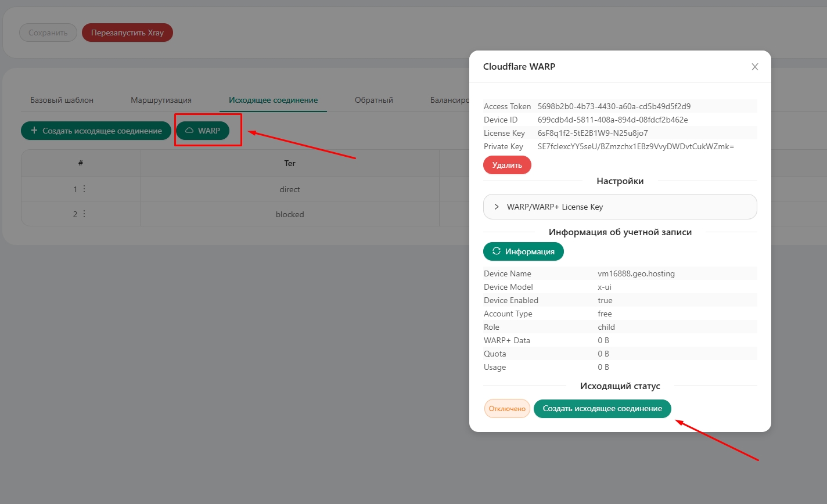This screenshot has width=827, height=504.
Task: Click the chevron next to WARP/WARP+ License Key
Action: [x=497, y=207]
